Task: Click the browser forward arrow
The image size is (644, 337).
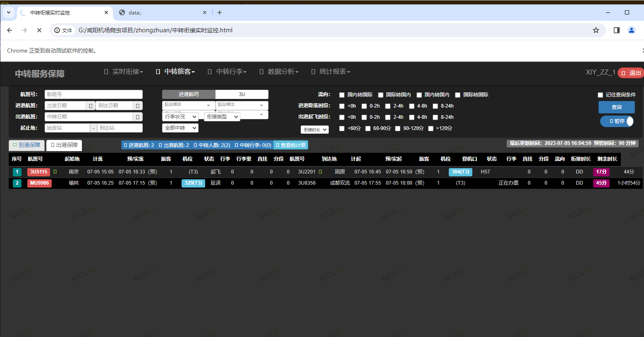Action: tap(24, 30)
